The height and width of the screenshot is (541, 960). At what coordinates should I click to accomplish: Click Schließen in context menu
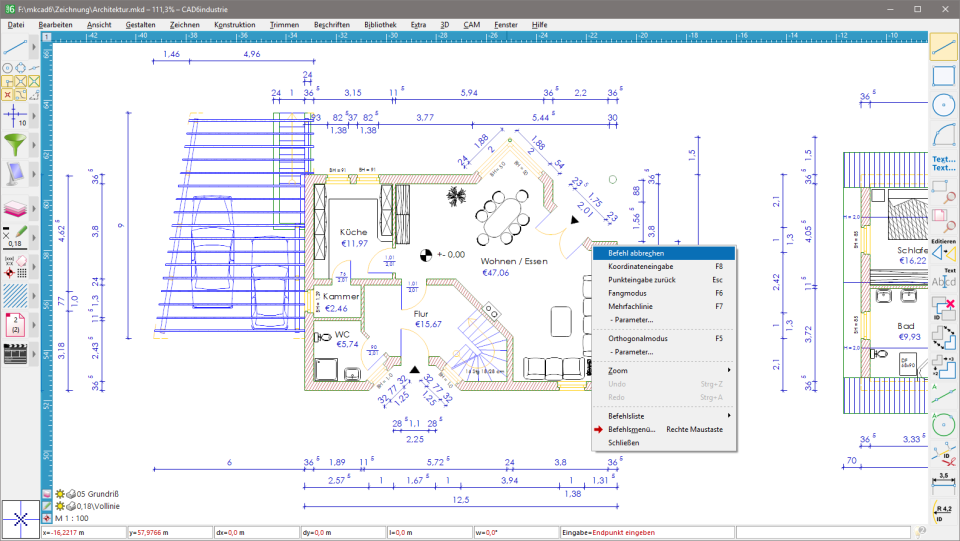click(x=664, y=442)
